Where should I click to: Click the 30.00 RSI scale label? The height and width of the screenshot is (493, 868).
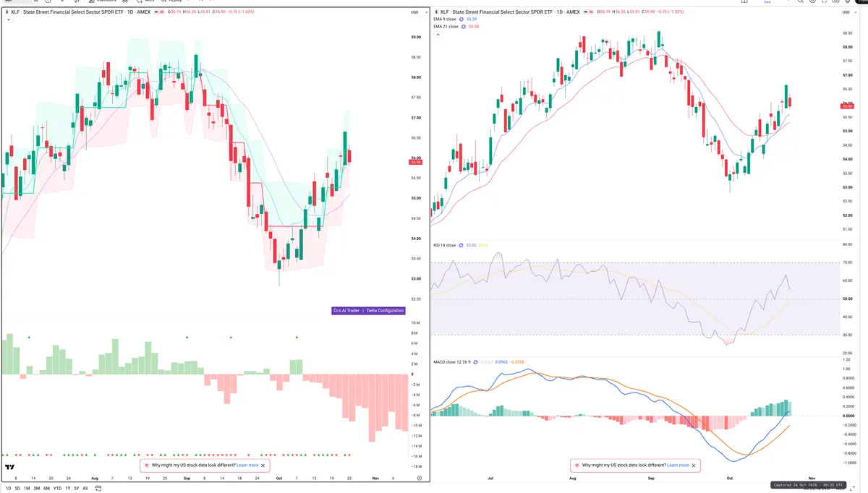pyautogui.click(x=848, y=335)
